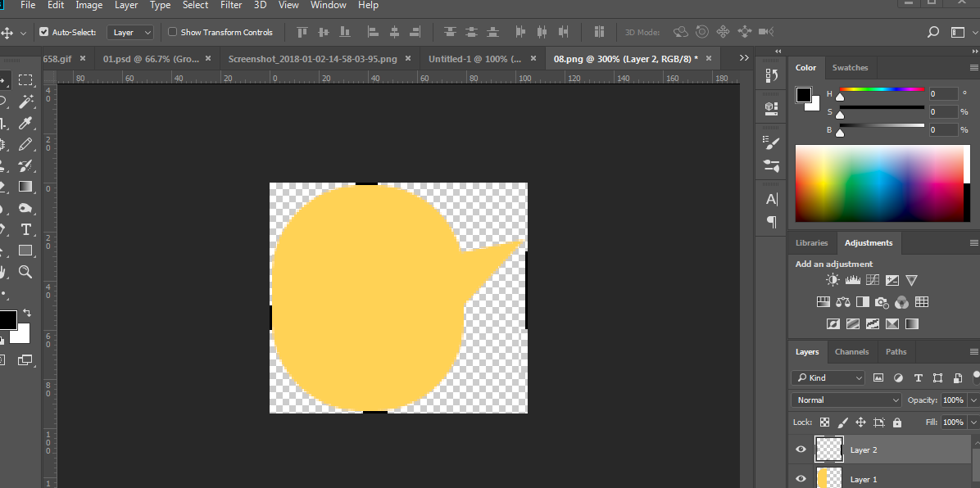The width and height of the screenshot is (980, 488).
Task: Click the Align Left Edges icon
Action: click(373, 32)
